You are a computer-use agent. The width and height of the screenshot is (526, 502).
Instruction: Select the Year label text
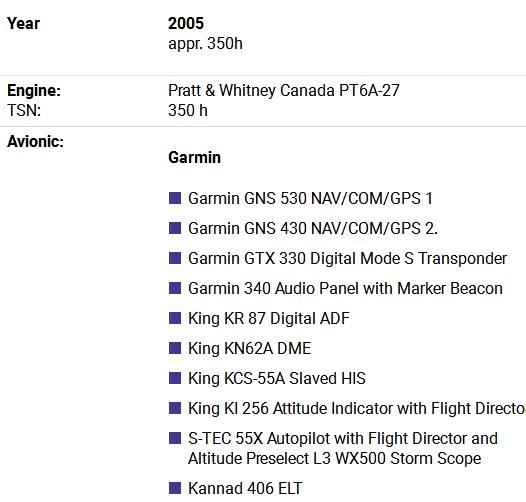(23, 23)
